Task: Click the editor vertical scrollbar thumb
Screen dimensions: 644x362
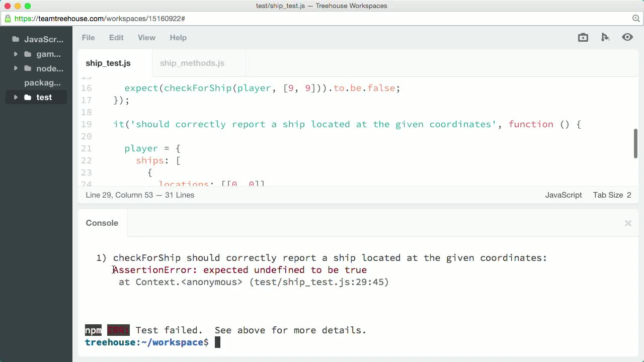Action: point(635,144)
